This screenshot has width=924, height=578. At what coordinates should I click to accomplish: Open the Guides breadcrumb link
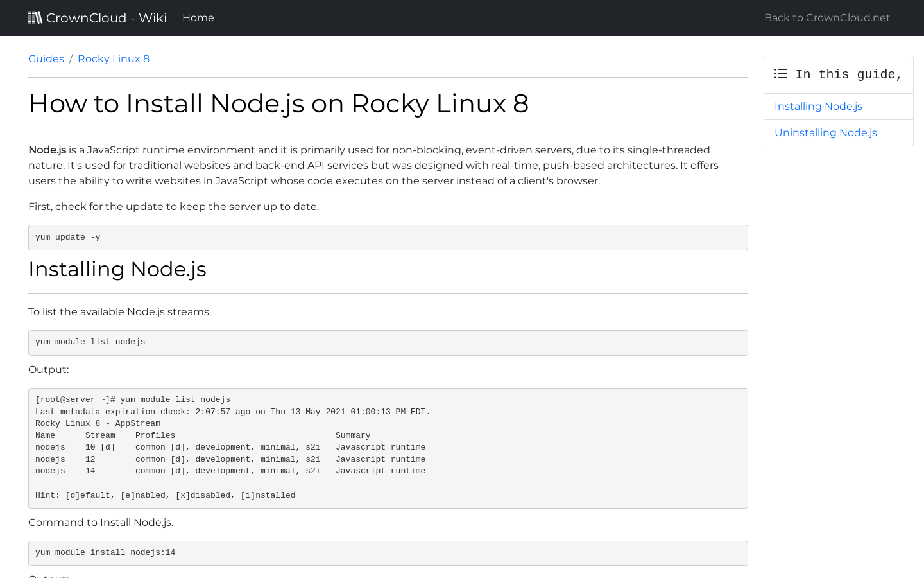(46, 58)
